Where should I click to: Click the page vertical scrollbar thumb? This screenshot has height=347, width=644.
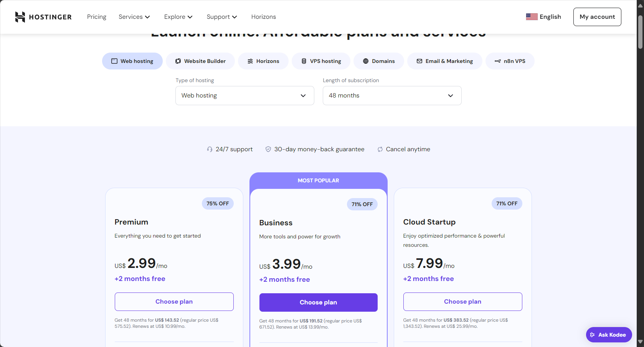point(640,33)
